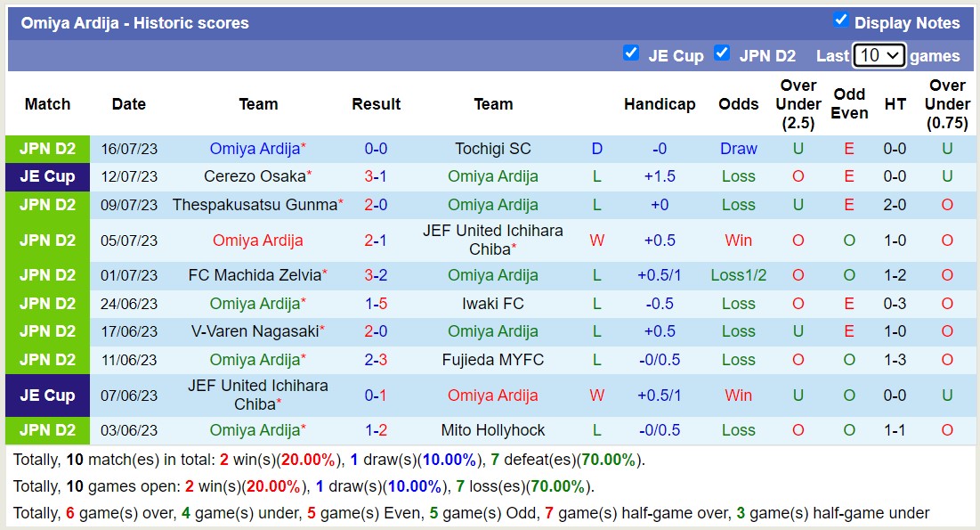Viewport: 980px width, 530px height.
Task: Click the Draw odds link on the Tochigi match
Action: [738, 149]
